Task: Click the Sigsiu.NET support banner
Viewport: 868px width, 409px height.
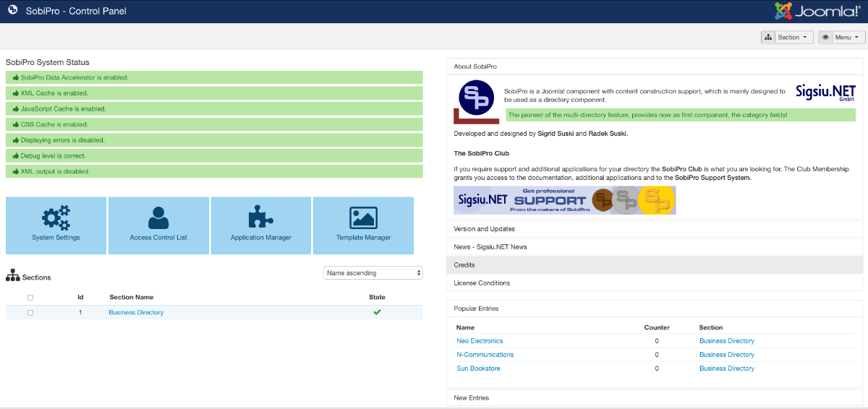Action: click(564, 200)
